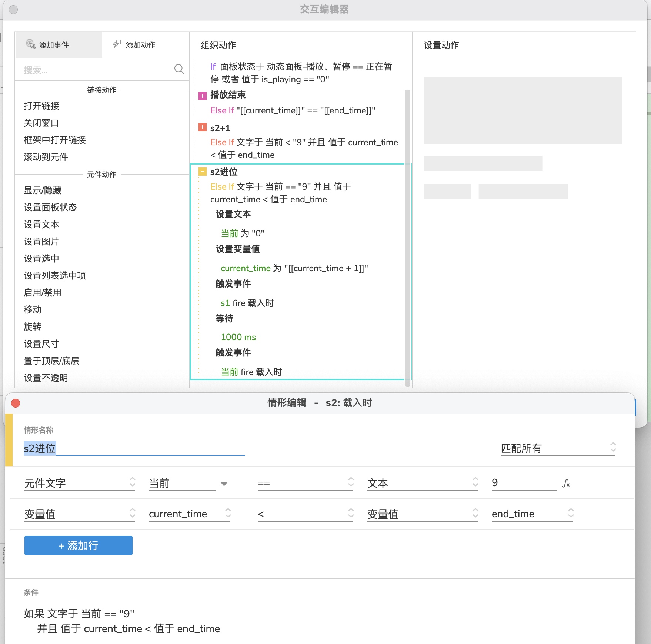This screenshot has height=644, width=651.
Task: Select the current_time 为 [[current_time + 1]] action
Action: 294,268
